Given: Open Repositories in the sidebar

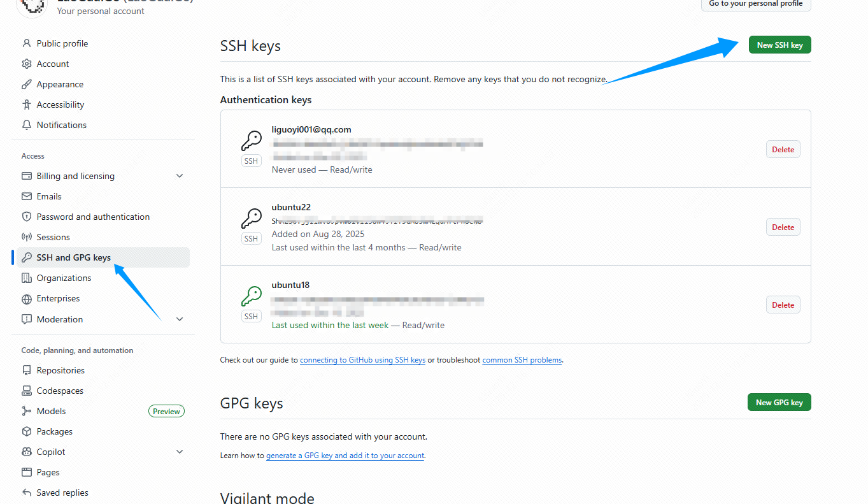Looking at the screenshot, I should [60, 370].
